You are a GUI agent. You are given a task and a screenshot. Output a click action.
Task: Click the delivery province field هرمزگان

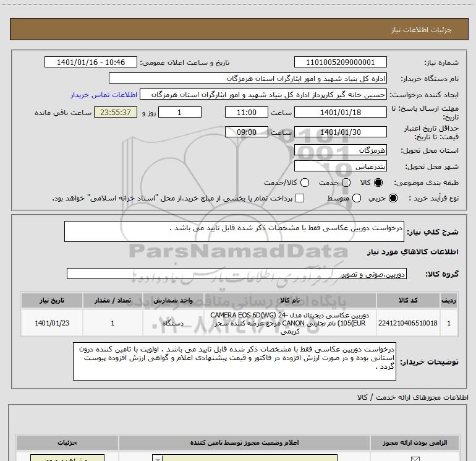coord(340,150)
